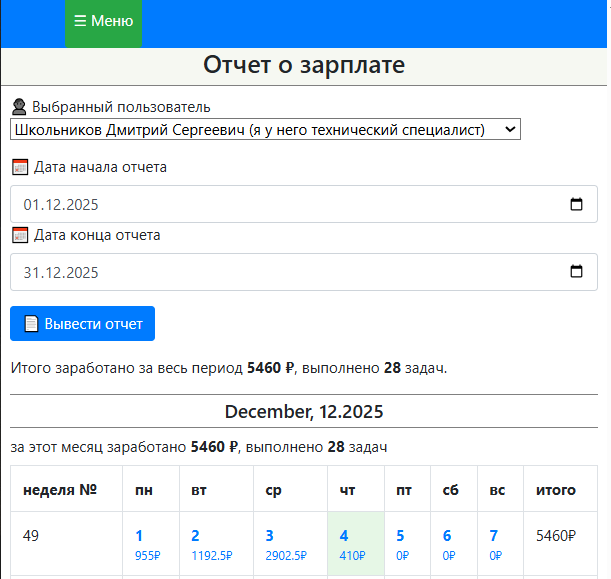Open day 5 Friday link
The width and height of the screenshot is (611, 579).
[x=400, y=536]
